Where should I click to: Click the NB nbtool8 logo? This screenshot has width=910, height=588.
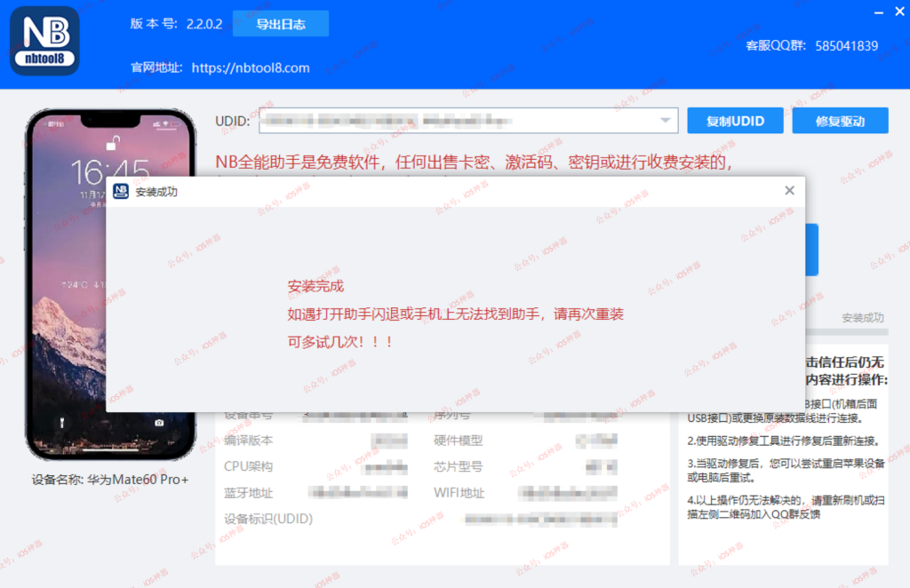coord(44,41)
